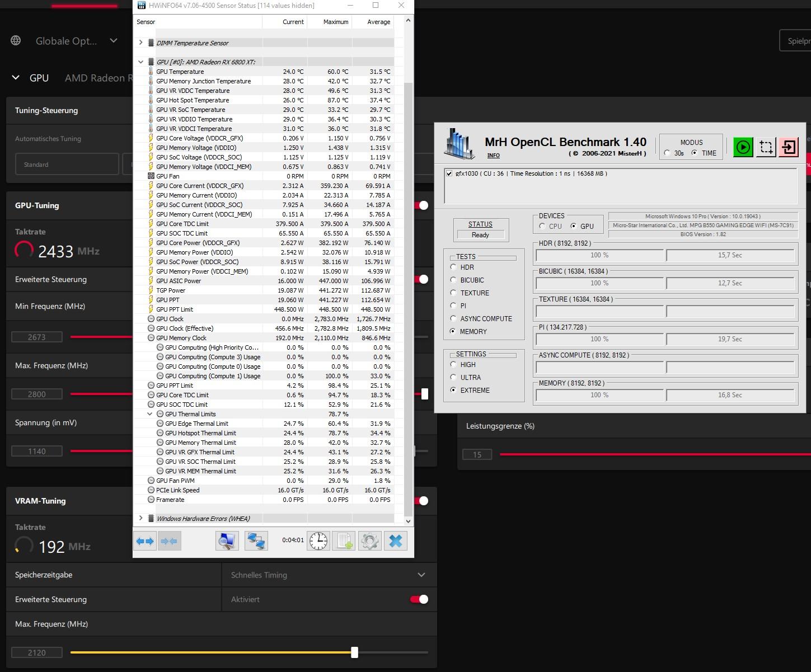Image resolution: width=811 pixels, height=672 pixels.
Task: Click the Sensor column header in HWiNFO
Action: [198, 22]
